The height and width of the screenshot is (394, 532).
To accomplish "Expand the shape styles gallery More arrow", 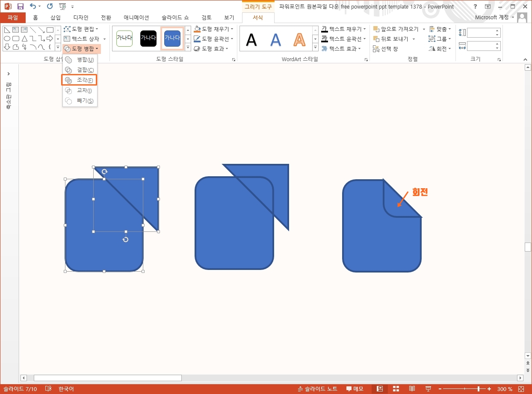I will click(x=188, y=47).
